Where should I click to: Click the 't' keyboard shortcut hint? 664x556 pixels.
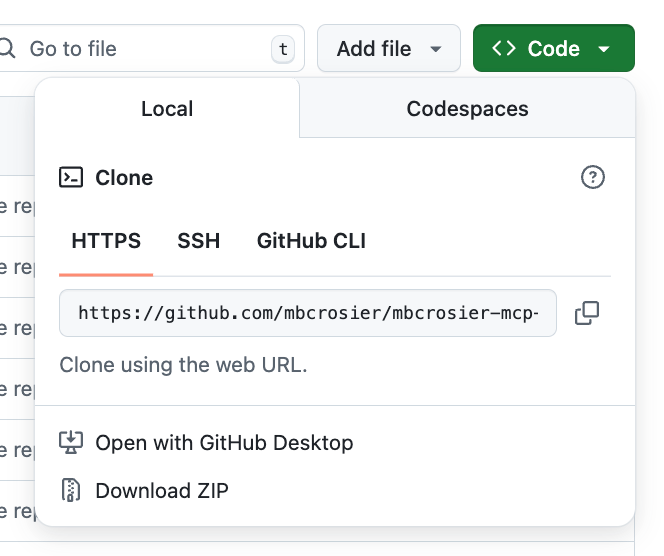283,49
